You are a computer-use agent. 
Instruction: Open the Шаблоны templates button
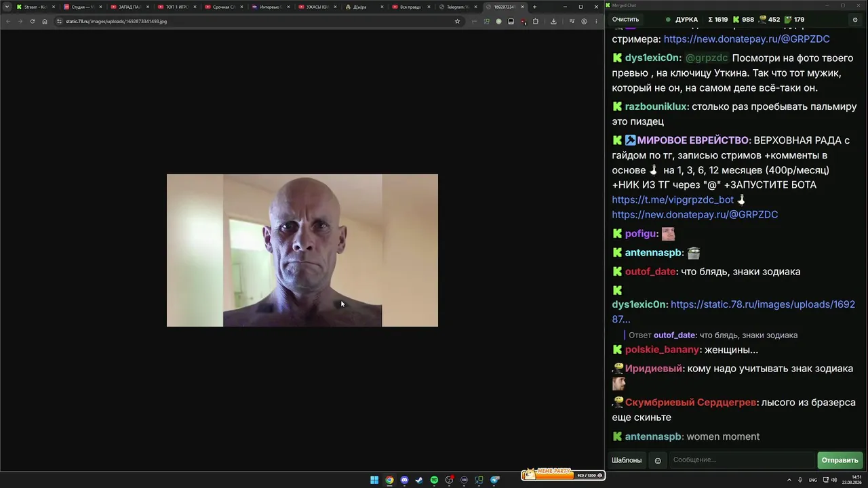pyautogui.click(x=627, y=460)
